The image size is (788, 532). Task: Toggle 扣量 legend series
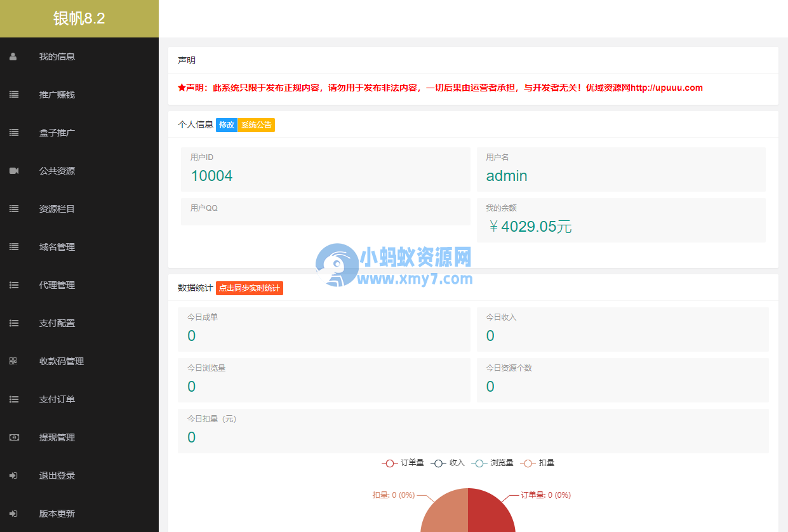point(538,463)
